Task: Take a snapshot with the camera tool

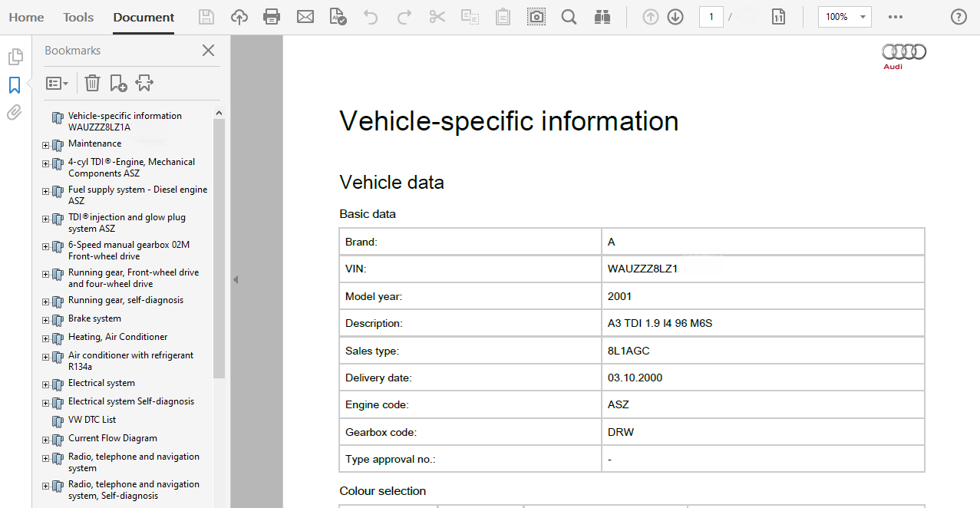Action: tap(536, 15)
